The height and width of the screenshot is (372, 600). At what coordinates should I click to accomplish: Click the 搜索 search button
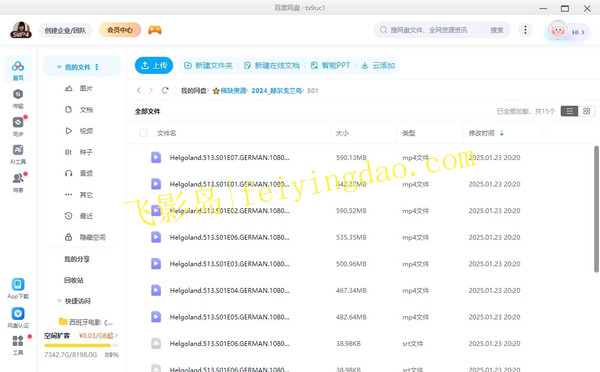coord(497,30)
